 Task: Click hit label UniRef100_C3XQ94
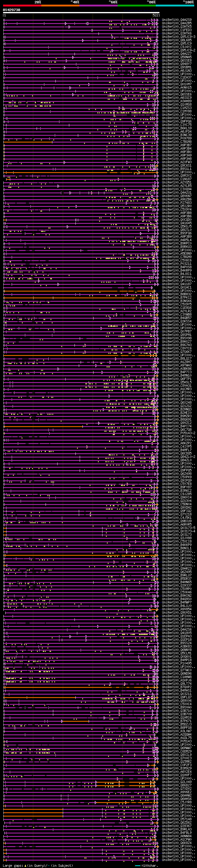click(177, 189)
